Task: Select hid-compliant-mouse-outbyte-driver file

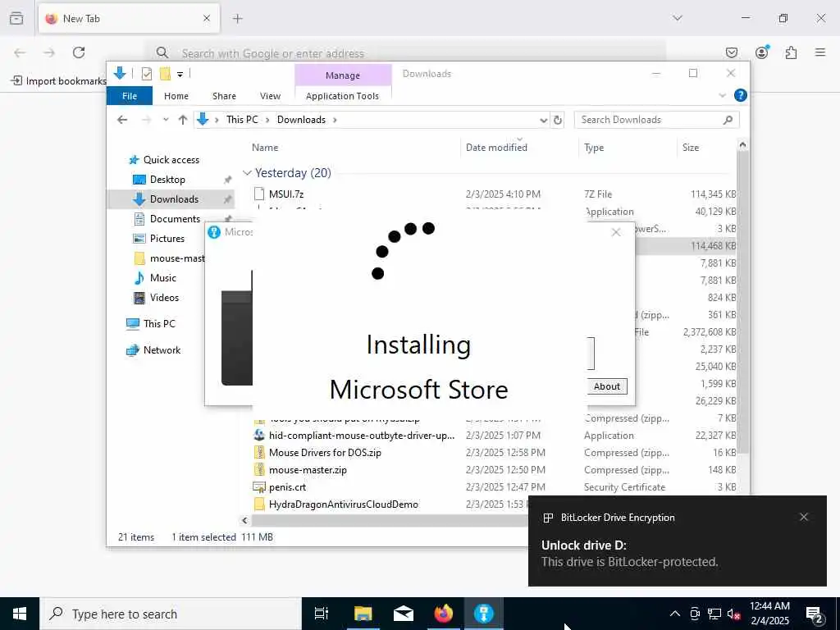Action: pos(362,436)
